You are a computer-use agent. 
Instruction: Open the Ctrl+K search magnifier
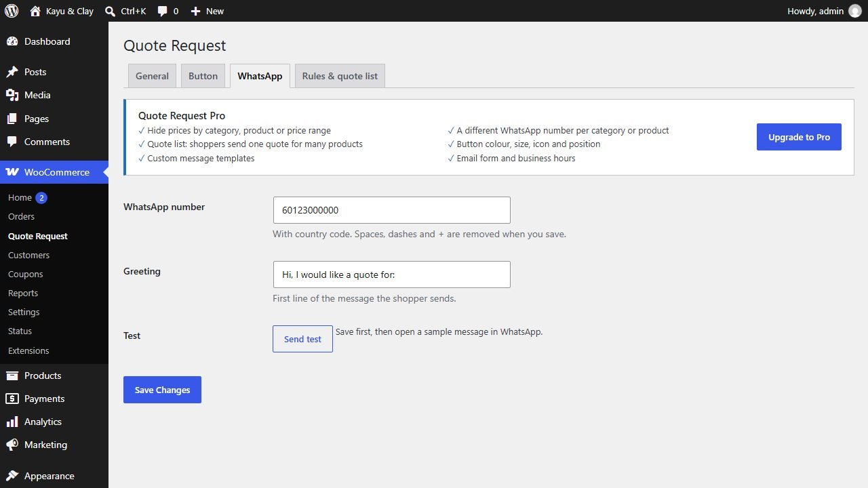[x=111, y=11]
